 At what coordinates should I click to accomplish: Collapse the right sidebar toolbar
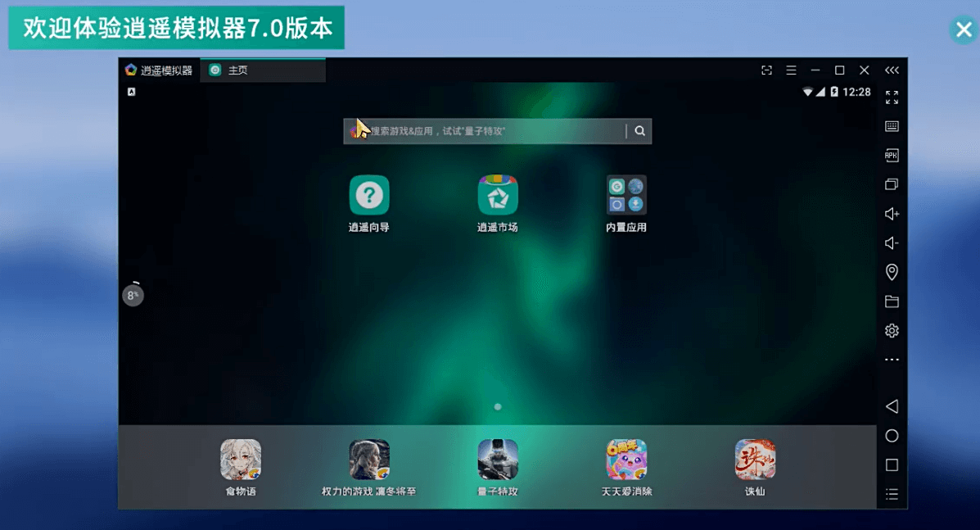[892, 70]
